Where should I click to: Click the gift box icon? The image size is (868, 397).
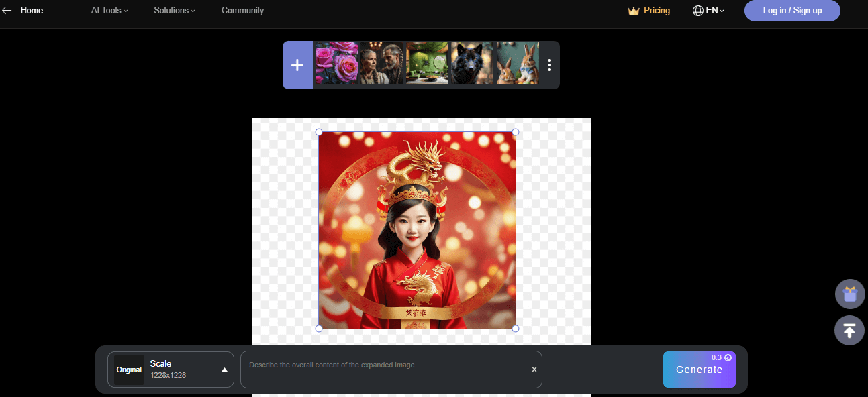click(849, 294)
